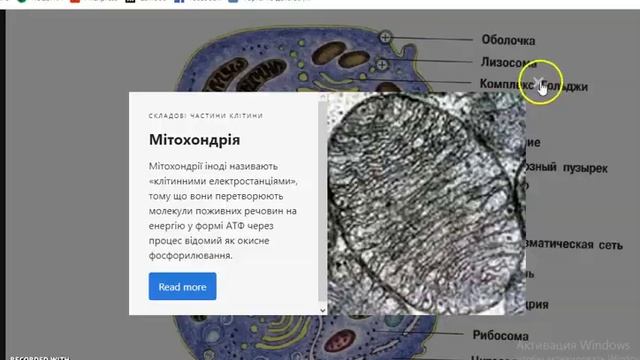
Task: Click the plus hotspot beside Оболочка line
Action: tap(385, 38)
